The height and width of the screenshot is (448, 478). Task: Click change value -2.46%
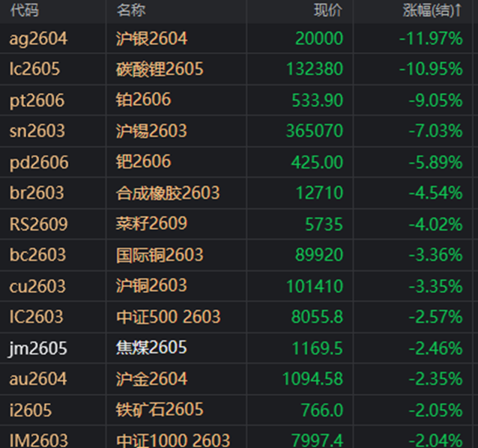coord(435,348)
